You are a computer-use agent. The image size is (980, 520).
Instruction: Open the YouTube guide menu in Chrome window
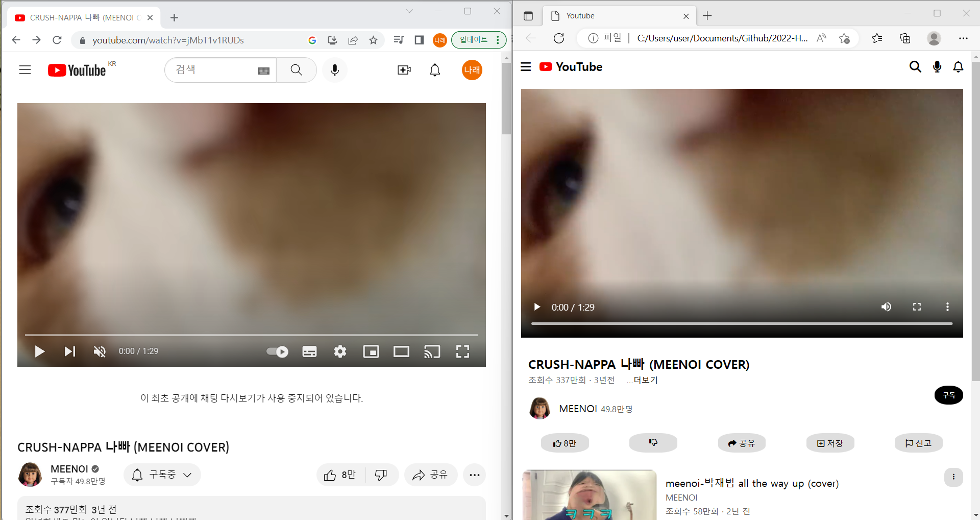point(25,70)
